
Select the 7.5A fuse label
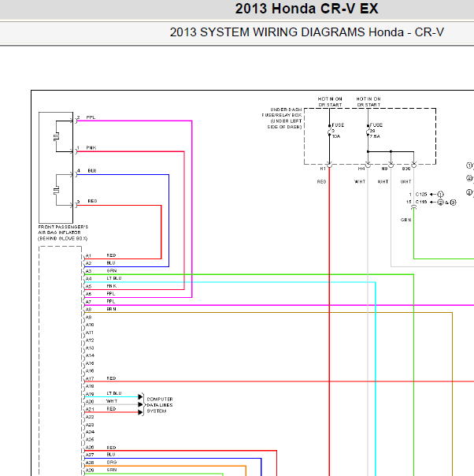click(x=375, y=136)
